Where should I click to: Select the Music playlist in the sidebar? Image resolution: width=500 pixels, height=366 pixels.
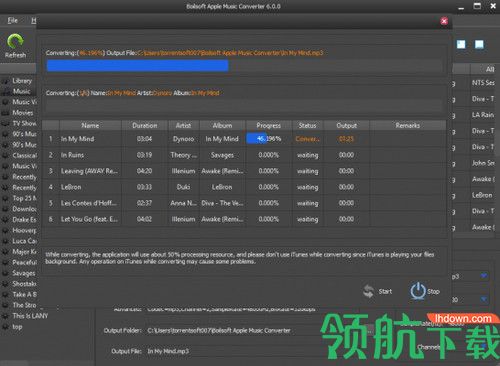pyautogui.click(x=21, y=91)
